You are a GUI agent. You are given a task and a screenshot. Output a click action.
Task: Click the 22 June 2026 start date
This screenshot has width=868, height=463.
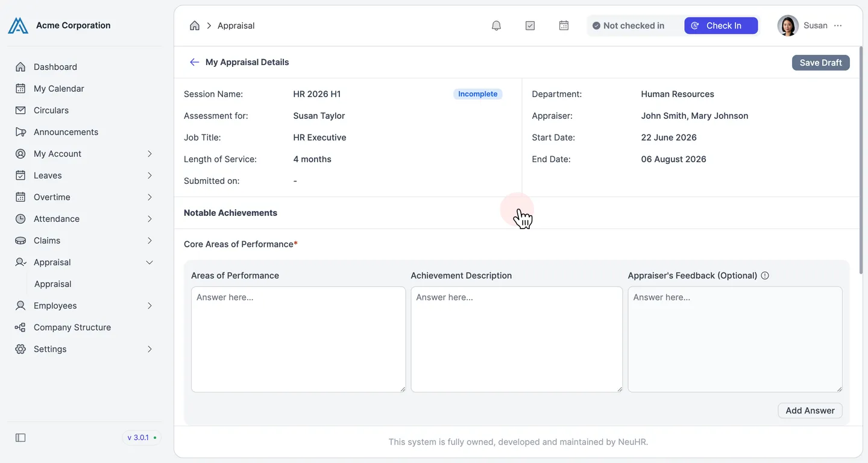click(x=669, y=137)
